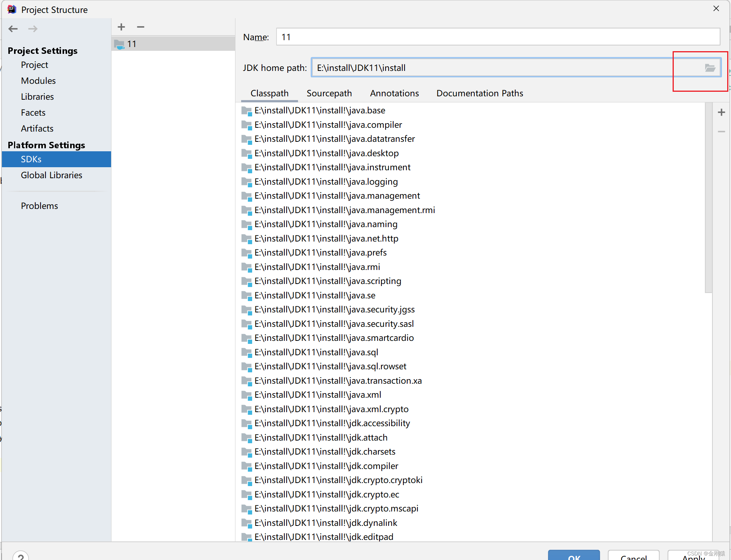Select the java.logging classpath entry
The image size is (731, 560).
pos(472,182)
